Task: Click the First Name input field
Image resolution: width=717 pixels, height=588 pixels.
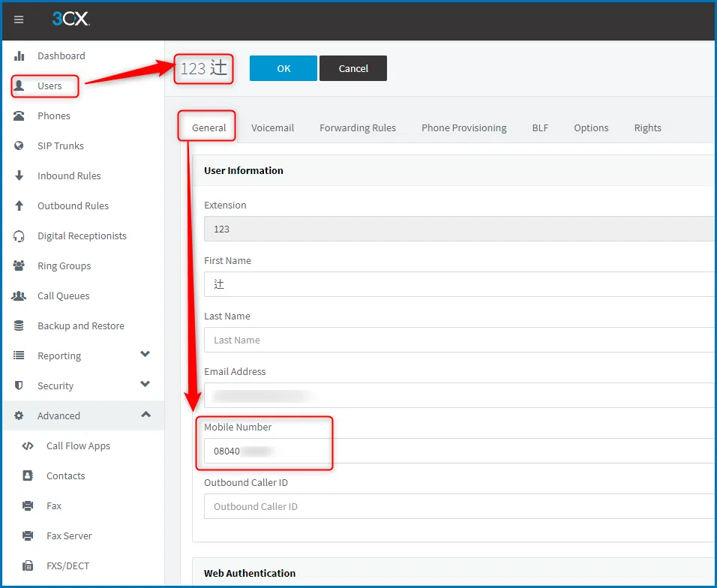Action: pos(460,284)
